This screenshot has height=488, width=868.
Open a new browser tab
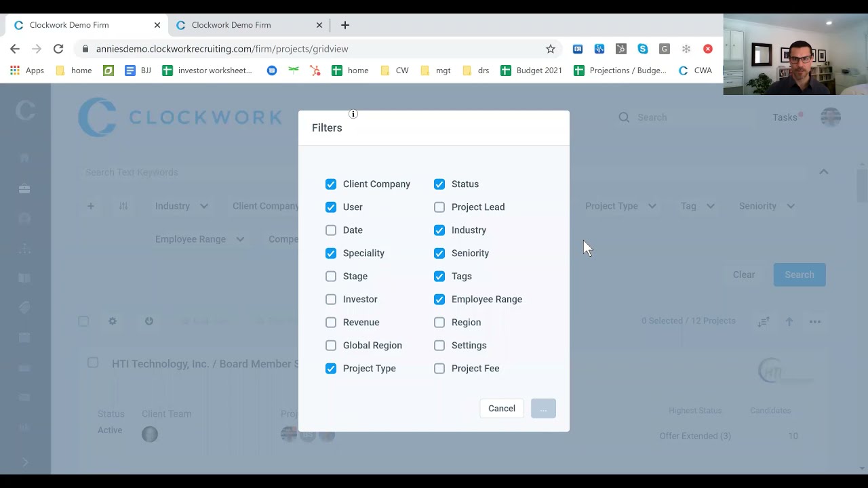click(x=345, y=25)
